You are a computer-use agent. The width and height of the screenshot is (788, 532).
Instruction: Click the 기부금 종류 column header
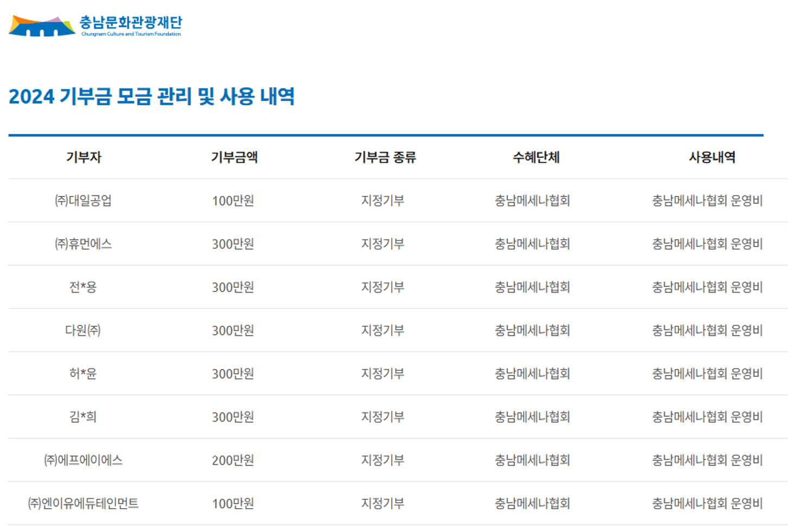coord(385,157)
